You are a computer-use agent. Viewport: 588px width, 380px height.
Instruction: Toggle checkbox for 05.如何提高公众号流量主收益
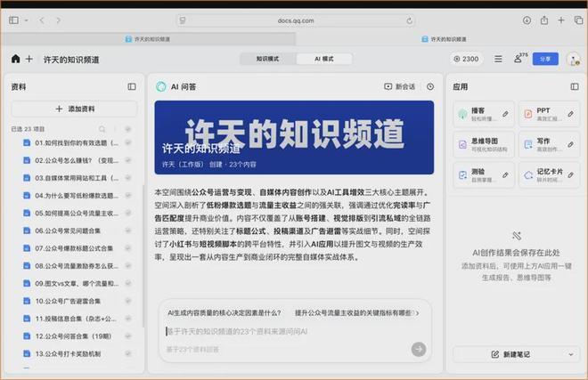[x=128, y=213]
